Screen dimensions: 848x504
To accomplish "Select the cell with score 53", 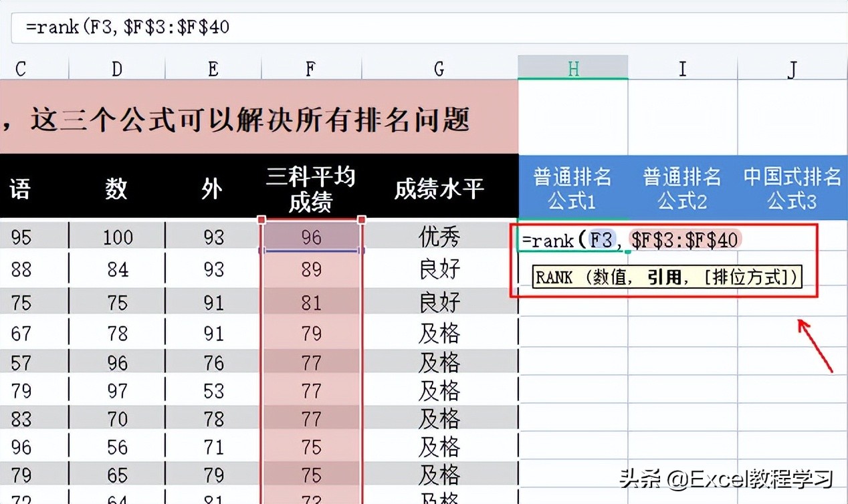I will click(x=213, y=390).
